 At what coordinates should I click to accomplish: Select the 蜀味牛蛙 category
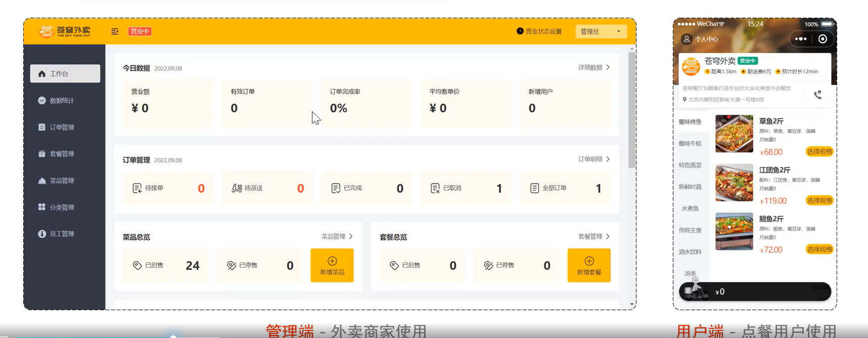[x=690, y=144]
